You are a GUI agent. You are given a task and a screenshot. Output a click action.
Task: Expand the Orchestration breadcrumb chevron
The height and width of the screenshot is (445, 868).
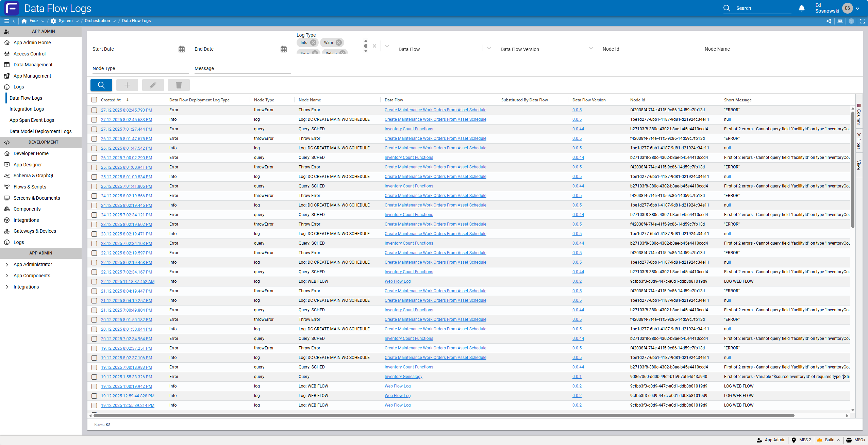click(114, 21)
